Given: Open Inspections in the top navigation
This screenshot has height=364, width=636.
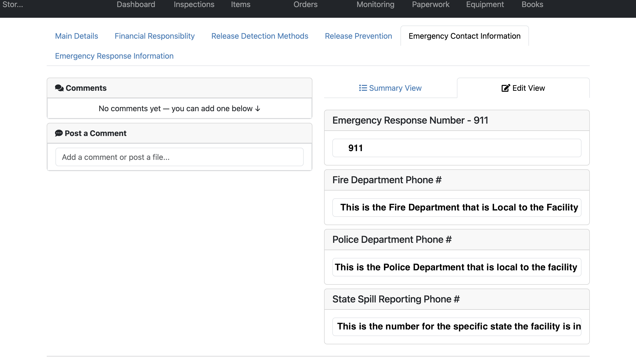Looking at the screenshot, I should [x=194, y=4].
